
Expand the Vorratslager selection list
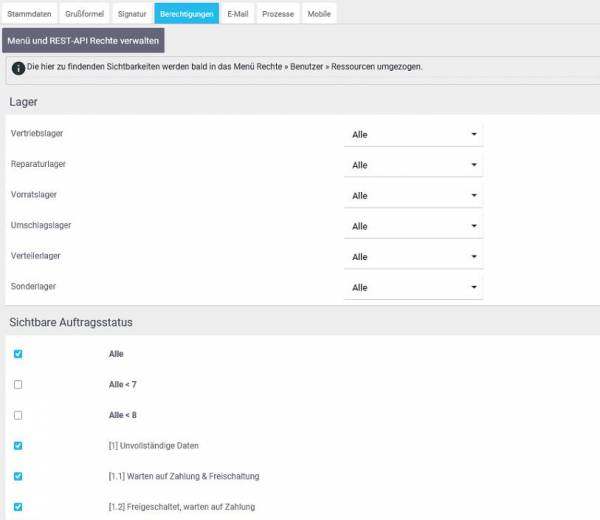(413, 196)
